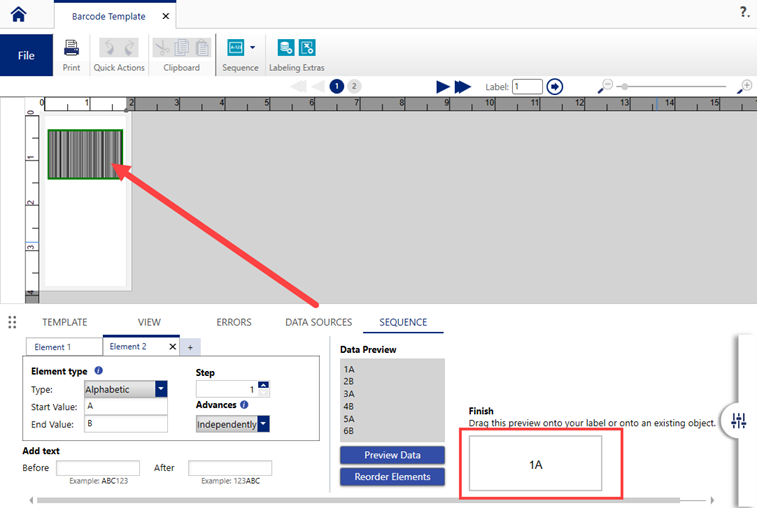
Task: Open the File menu
Action: pyautogui.click(x=26, y=56)
